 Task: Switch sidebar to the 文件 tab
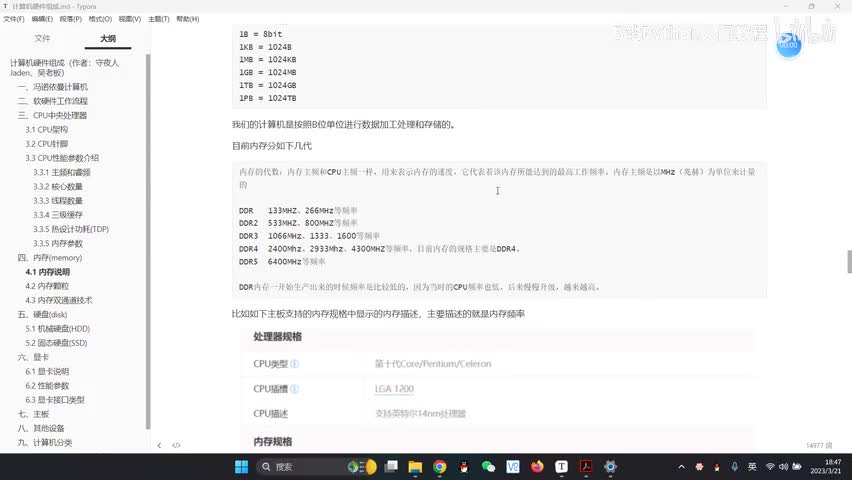coord(42,38)
